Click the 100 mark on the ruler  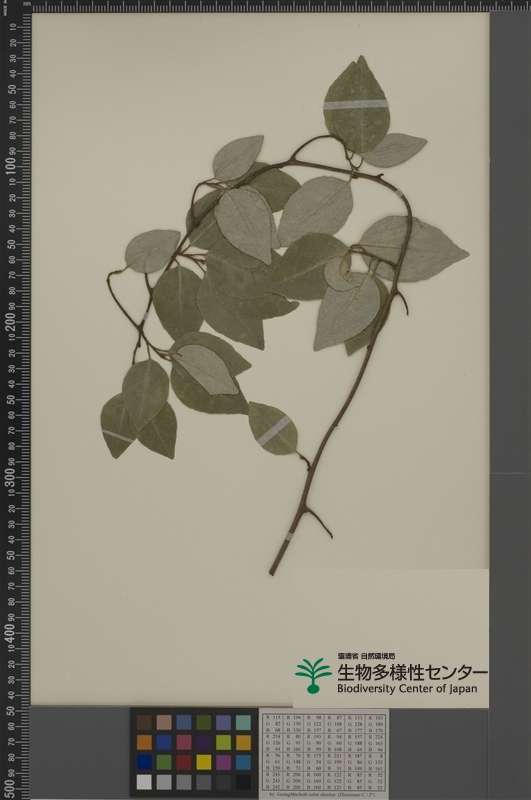coord(11,166)
